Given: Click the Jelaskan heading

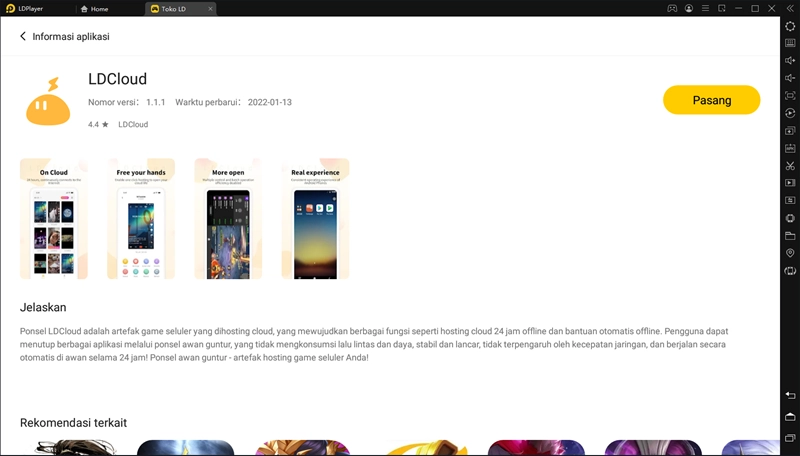Looking at the screenshot, I should click(43, 307).
